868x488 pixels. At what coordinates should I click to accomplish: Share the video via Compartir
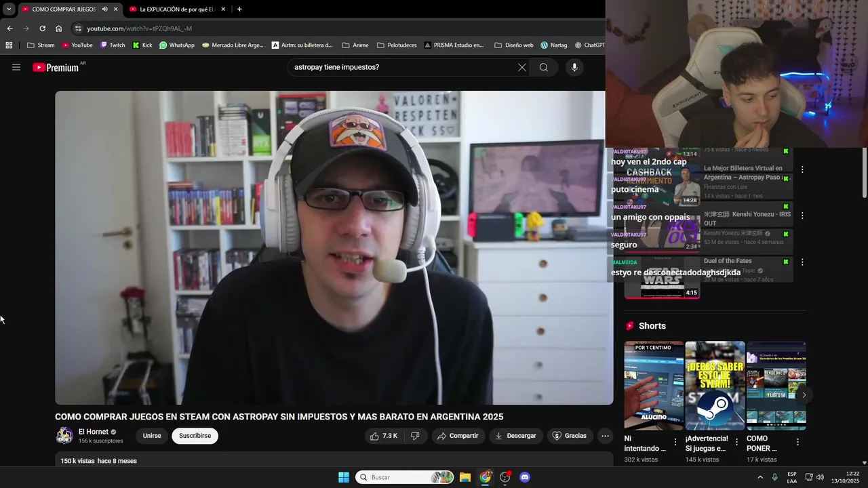click(x=458, y=436)
